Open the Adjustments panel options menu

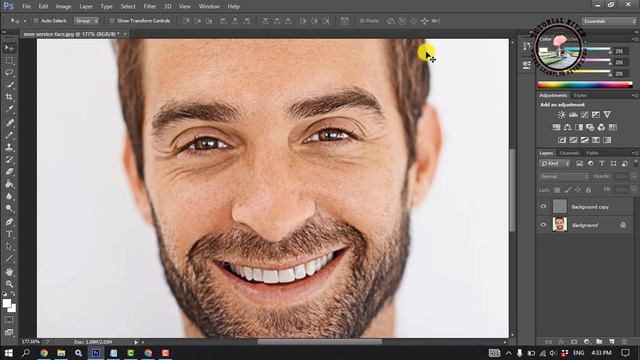click(x=635, y=95)
